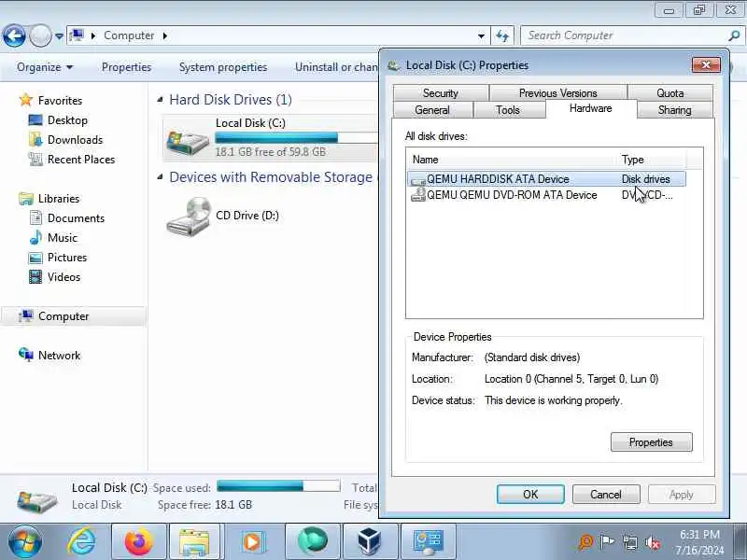Click the search magnifier icon
The height and width of the screenshot is (560, 747).
click(734, 35)
